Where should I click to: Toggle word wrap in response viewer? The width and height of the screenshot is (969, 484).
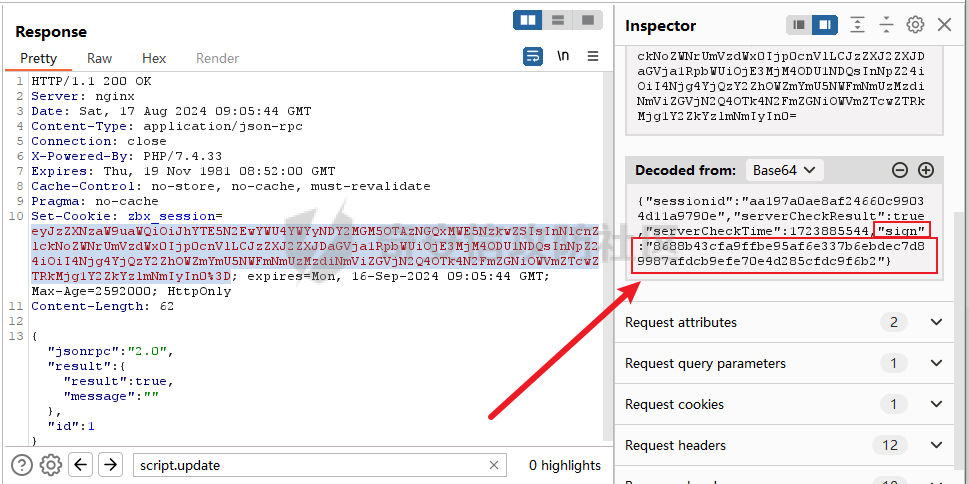[x=534, y=57]
